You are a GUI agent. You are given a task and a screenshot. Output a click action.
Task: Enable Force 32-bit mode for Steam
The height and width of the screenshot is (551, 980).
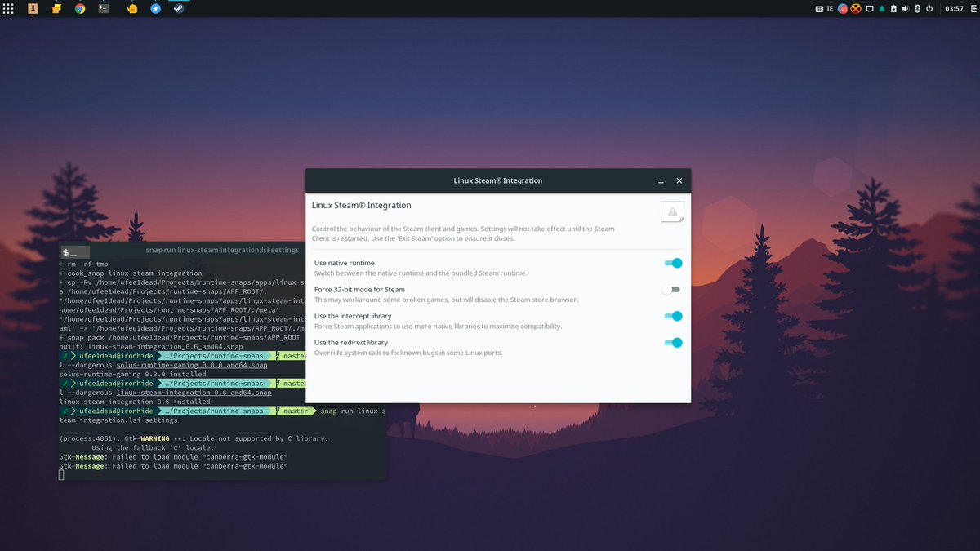(x=673, y=290)
